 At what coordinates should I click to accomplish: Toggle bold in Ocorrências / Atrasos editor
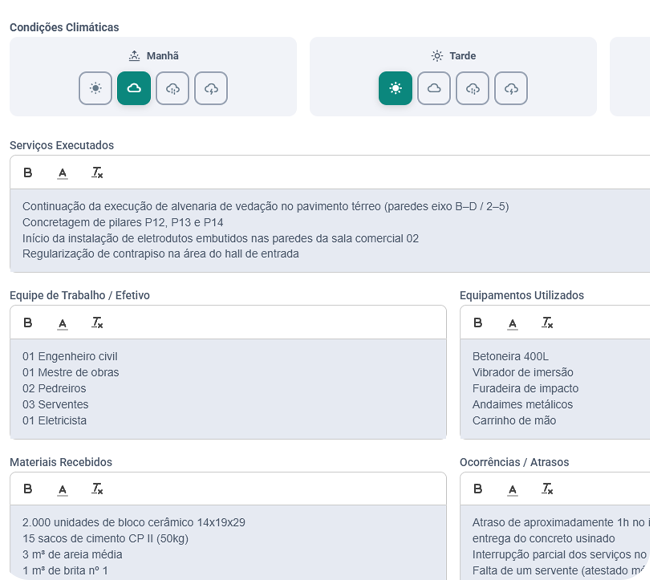478,489
